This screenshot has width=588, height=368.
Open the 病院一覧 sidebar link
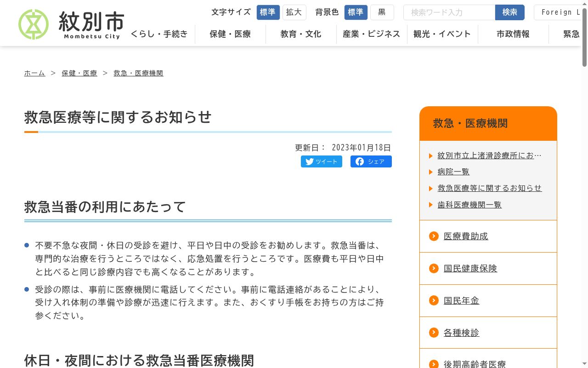point(453,172)
